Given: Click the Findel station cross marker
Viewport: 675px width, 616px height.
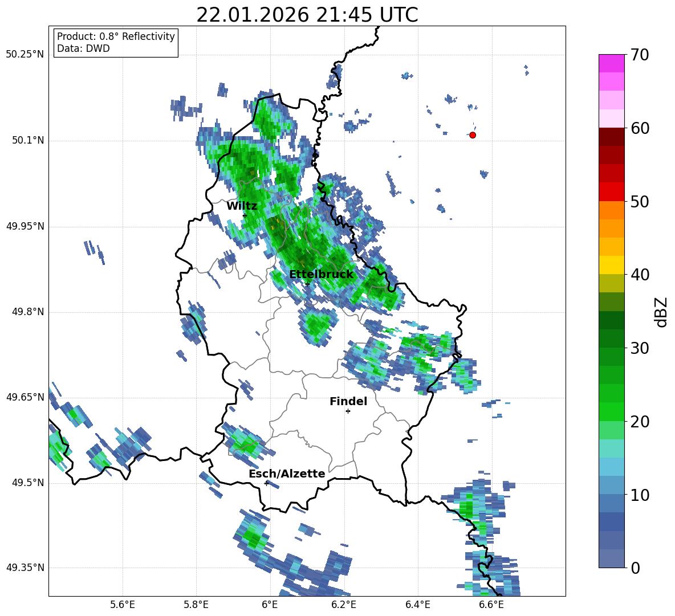Looking at the screenshot, I should 348,411.
